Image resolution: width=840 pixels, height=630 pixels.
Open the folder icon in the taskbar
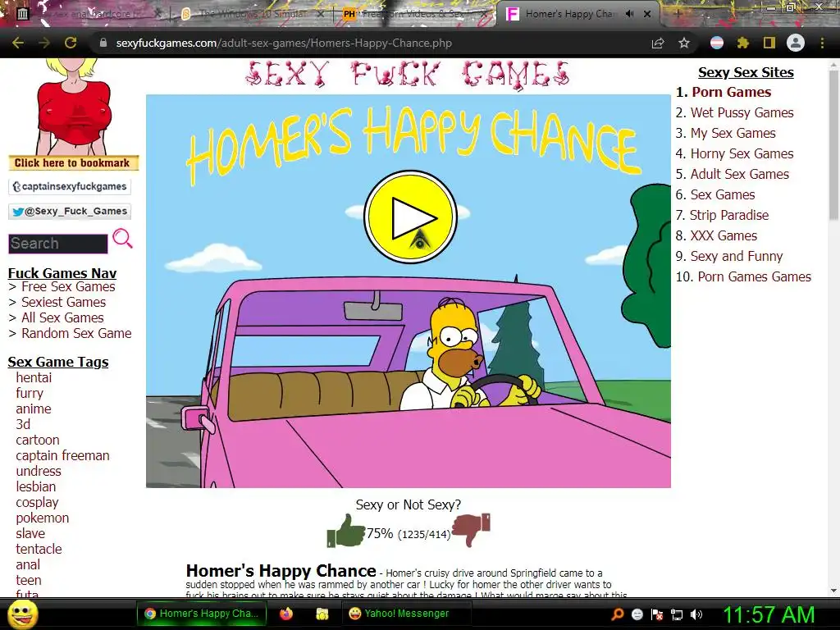coord(322,614)
